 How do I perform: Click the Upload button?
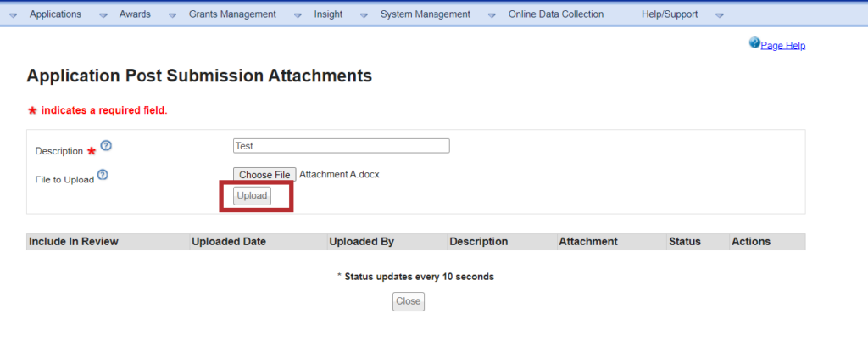pyautogui.click(x=252, y=196)
